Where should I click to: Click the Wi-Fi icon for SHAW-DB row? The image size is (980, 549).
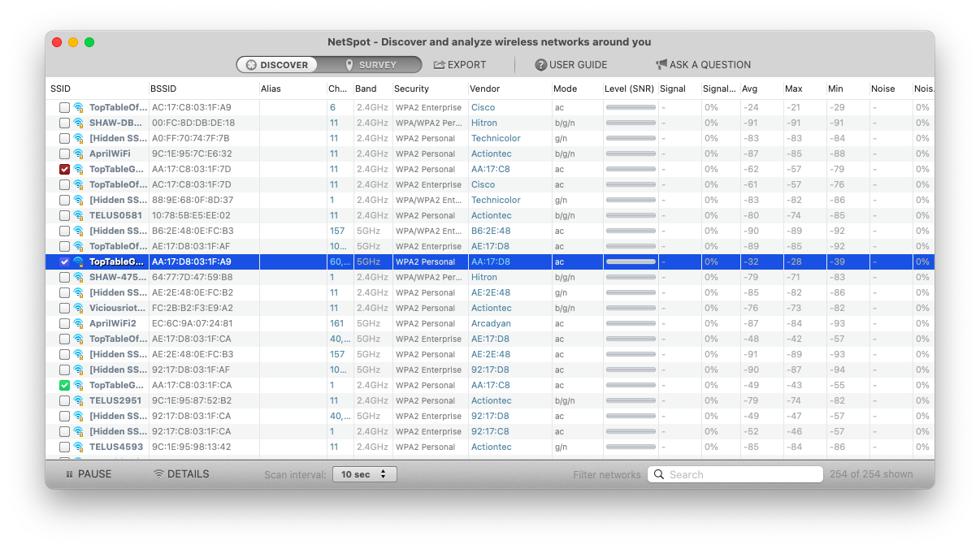point(79,123)
